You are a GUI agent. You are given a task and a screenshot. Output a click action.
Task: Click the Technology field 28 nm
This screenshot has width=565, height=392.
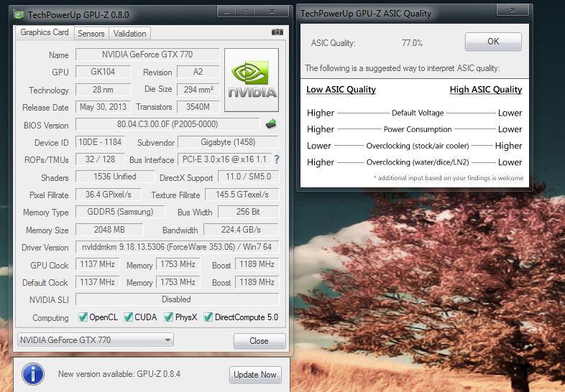point(103,89)
